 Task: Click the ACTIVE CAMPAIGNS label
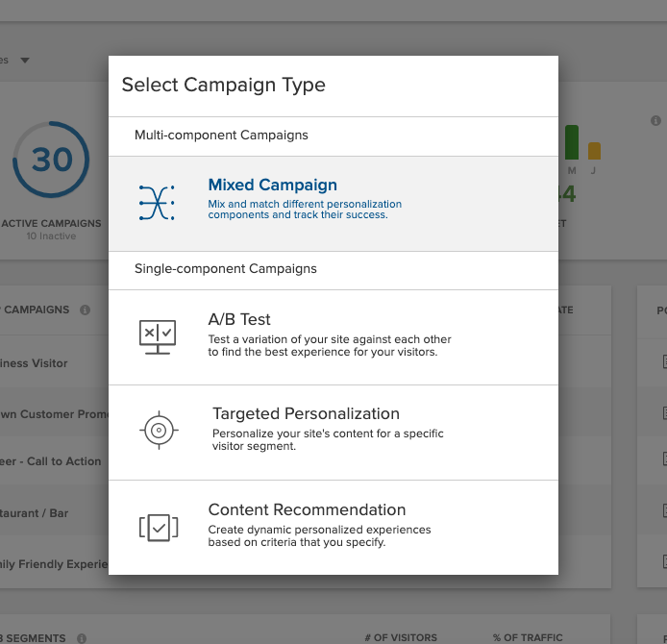point(51,223)
